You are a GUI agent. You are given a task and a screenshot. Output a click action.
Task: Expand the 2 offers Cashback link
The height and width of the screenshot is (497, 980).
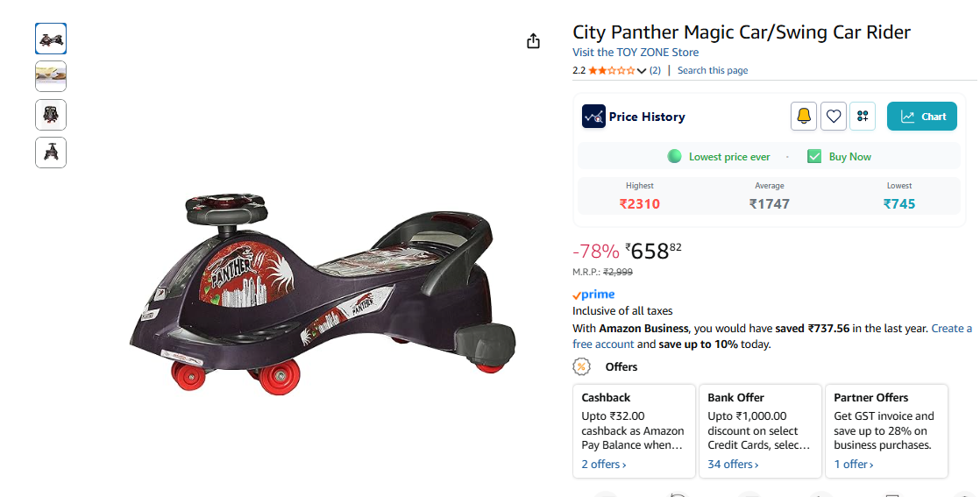604,465
